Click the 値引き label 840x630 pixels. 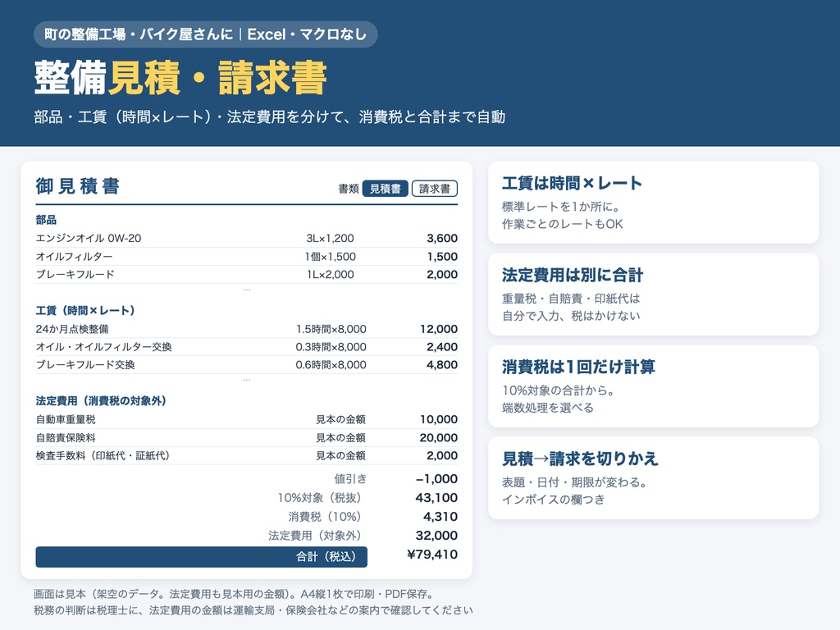click(350, 478)
